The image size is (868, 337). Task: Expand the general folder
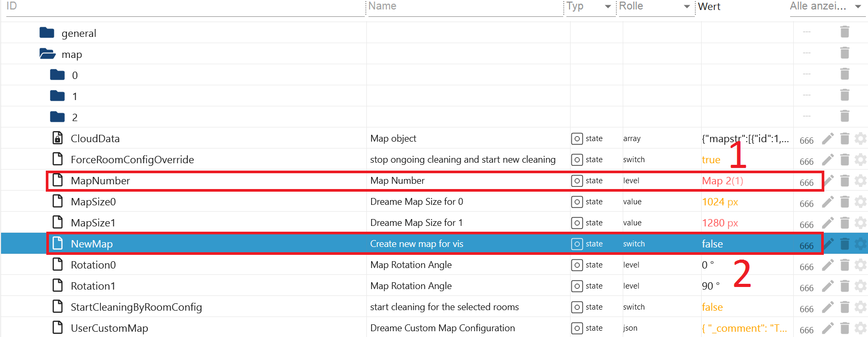click(x=47, y=33)
